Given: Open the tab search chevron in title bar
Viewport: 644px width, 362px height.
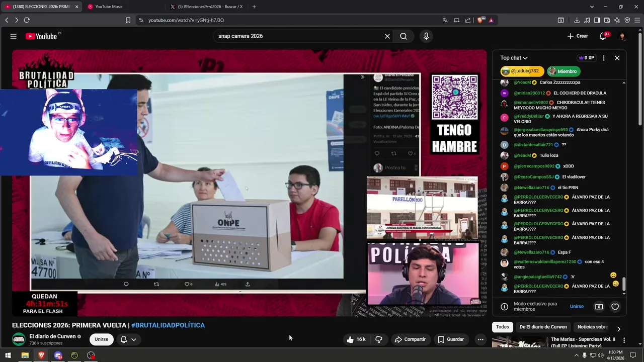Looking at the screenshot, I should (x=592, y=7).
